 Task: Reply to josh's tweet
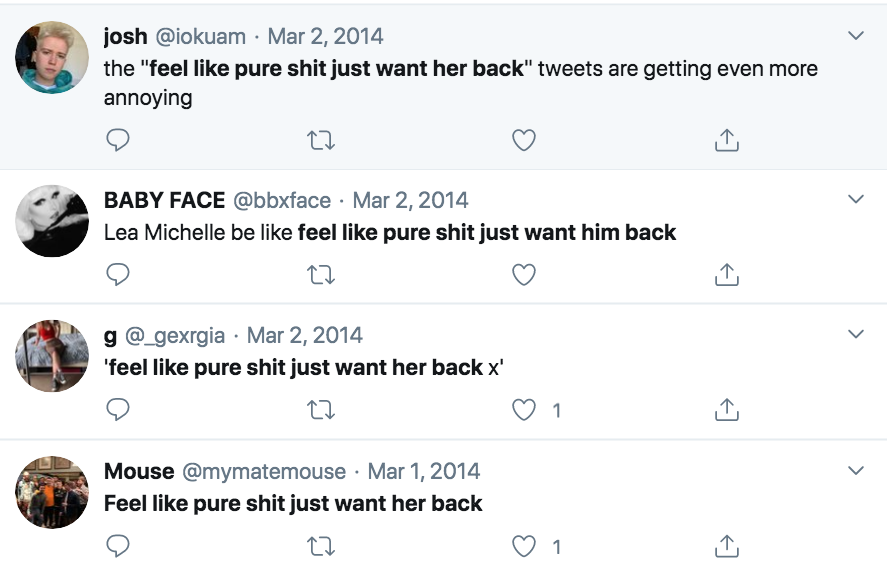click(118, 141)
